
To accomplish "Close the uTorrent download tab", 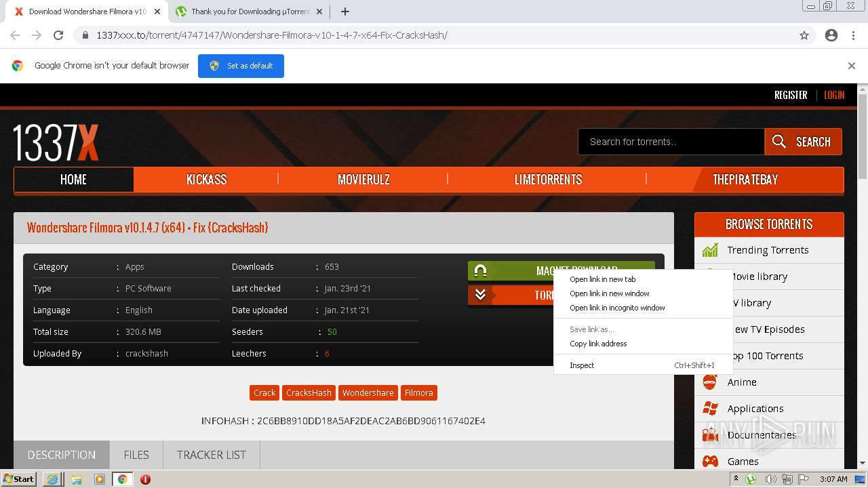I will coord(319,12).
